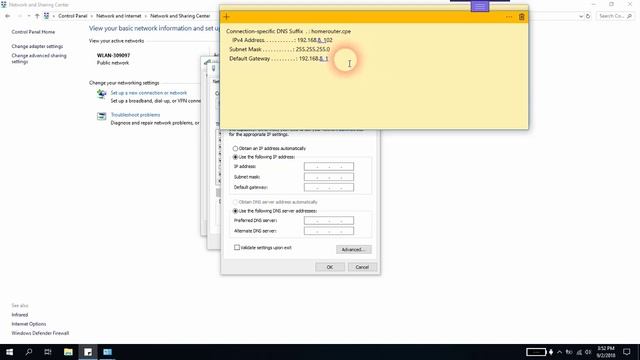Viewport: 640px width, 360px height.
Task: Click Network and Sharing Center breadcrumb
Action: coord(180,16)
